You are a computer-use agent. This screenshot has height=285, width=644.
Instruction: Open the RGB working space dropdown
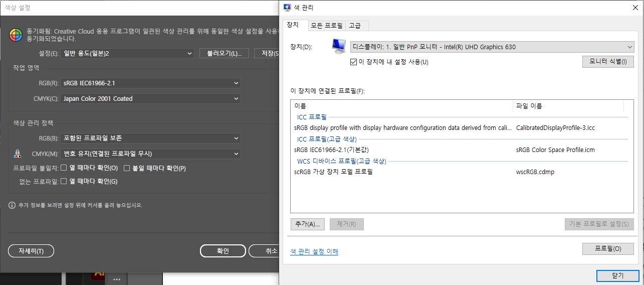150,83
